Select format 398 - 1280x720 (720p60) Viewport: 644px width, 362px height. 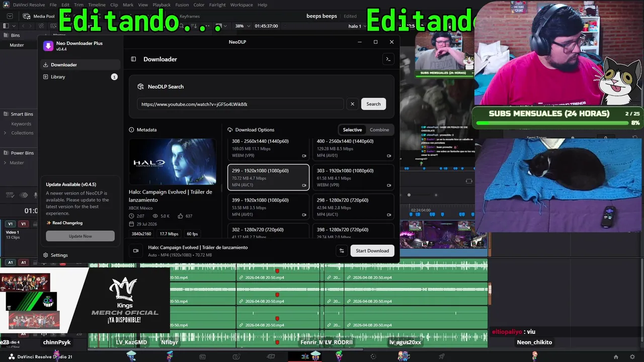(353, 231)
